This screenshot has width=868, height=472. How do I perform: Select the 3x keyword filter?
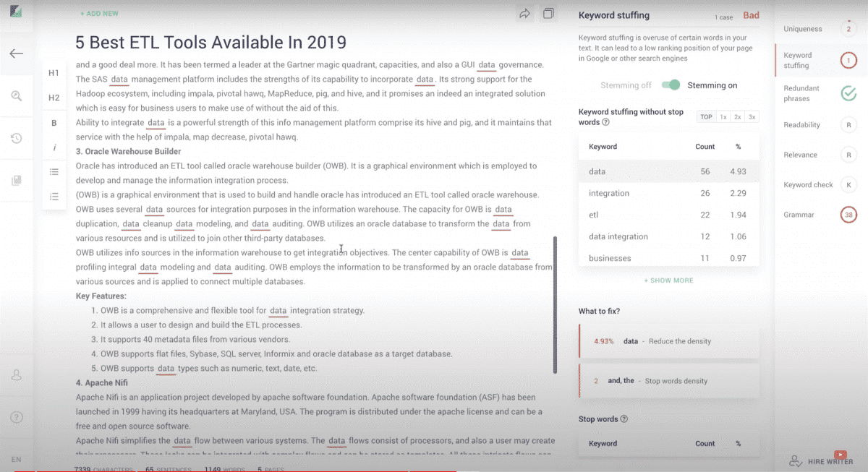point(752,117)
